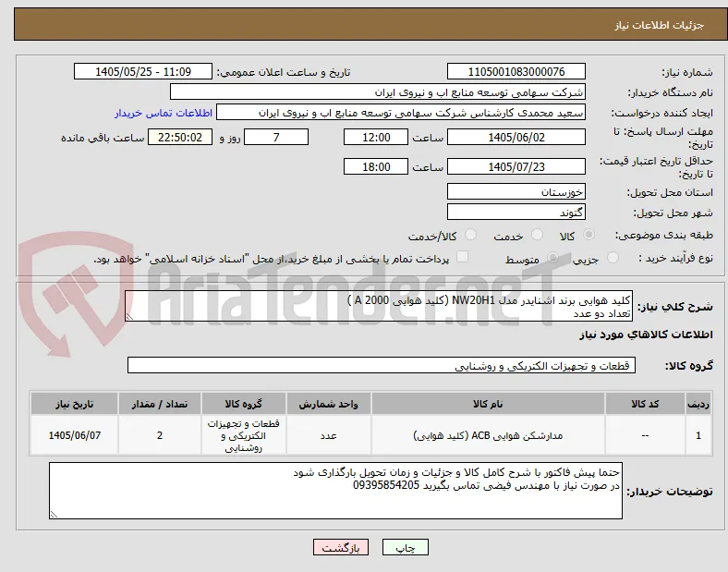Image resolution: width=728 pixels, height=572 pixels.
Task: Click the remaining time field 22:50:02
Action: (180, 138)
